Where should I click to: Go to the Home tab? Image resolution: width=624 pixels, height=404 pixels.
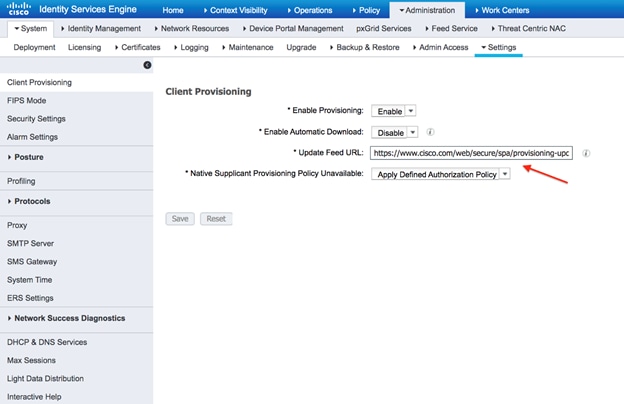[173, 10]
